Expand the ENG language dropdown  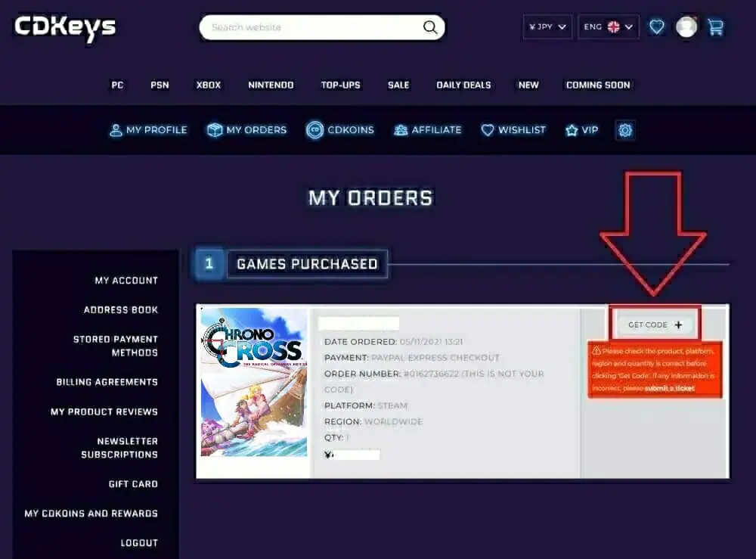coord(609,27)
